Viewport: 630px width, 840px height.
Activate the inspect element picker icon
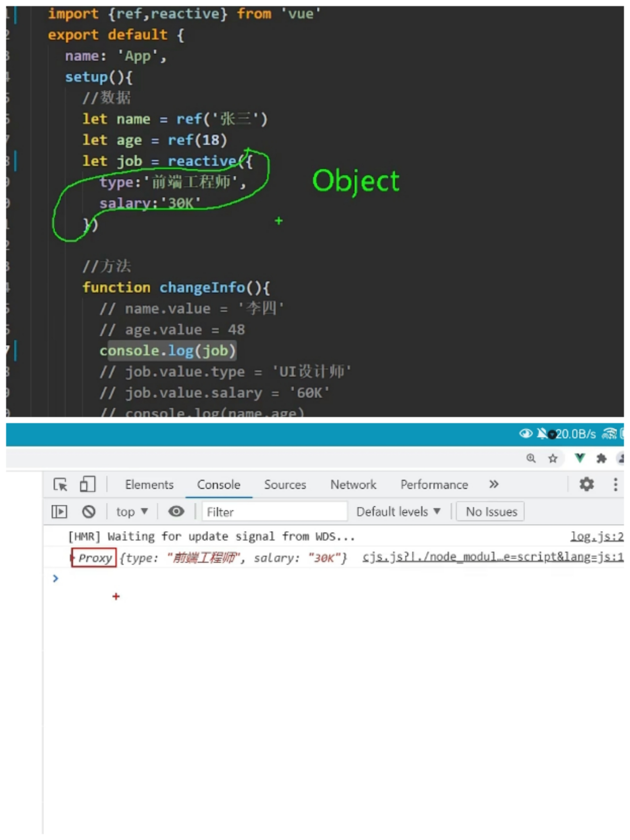[60, 484]
